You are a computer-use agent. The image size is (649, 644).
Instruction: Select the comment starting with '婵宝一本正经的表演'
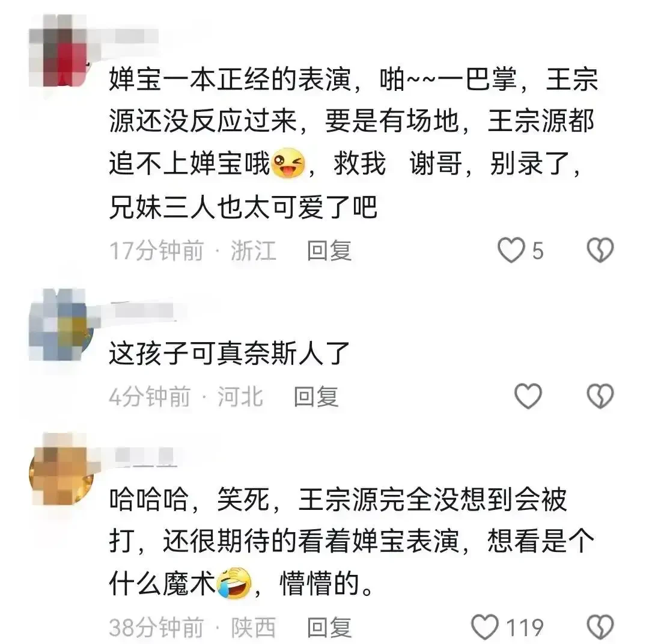tap(354, 143)
